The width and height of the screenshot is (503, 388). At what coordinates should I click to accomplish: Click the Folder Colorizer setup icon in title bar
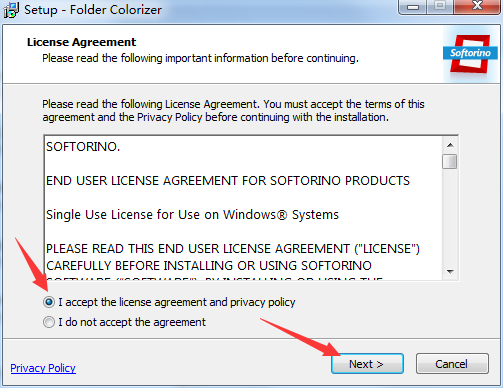[x=11, y=10]
